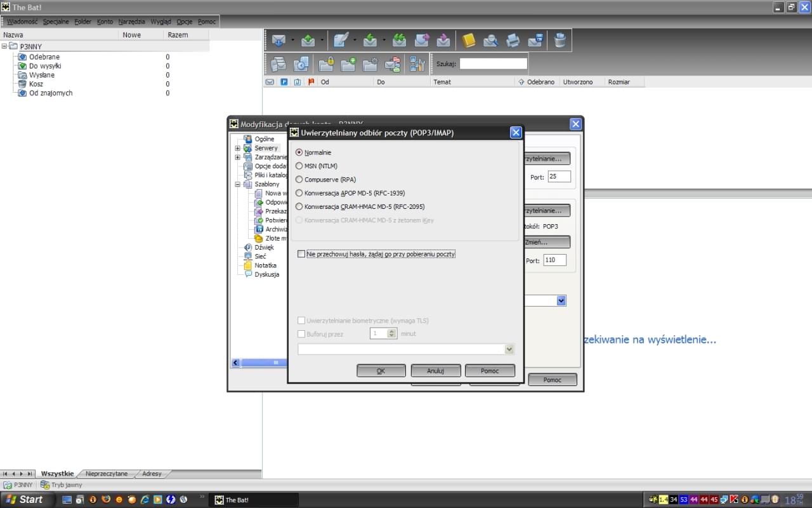Click the envelope status column header icon
Viewport: 812px width, 508px height.
(x=270, y=82)
